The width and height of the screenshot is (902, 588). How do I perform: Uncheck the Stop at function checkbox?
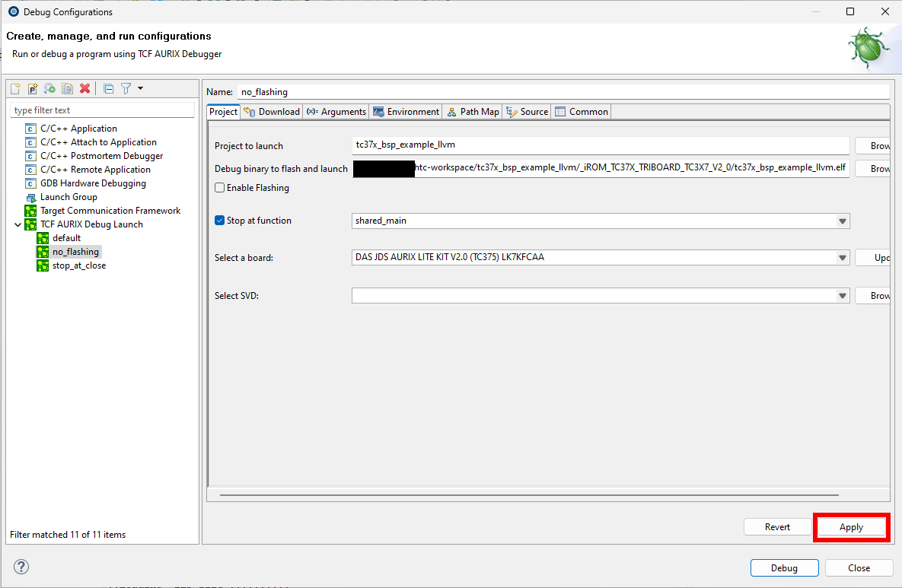point(220,221)
